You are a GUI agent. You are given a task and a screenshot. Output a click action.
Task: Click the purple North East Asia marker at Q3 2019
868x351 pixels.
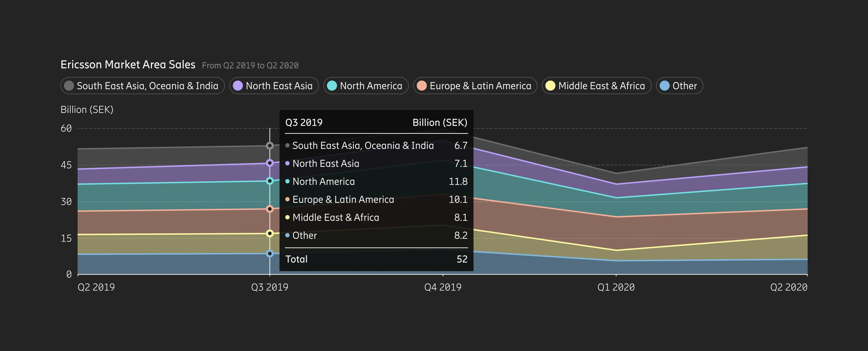tap(270, 163)
